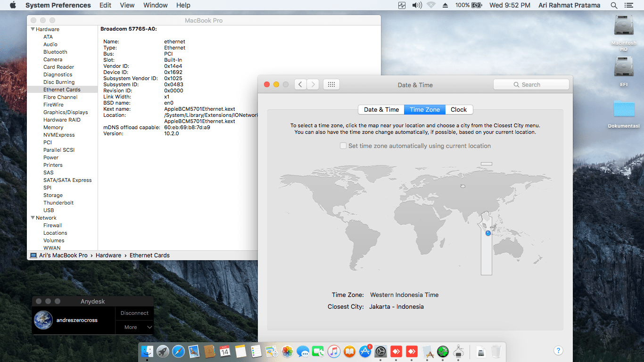
Task: Click the Wi-Fi status icon
Action: coord(431,5)
